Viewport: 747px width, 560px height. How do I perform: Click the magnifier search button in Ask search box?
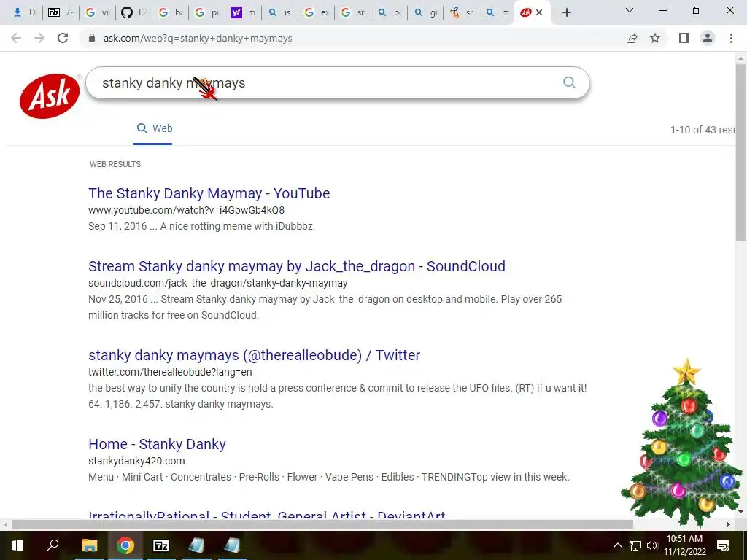pyautogui.click(x=569, y=82)
